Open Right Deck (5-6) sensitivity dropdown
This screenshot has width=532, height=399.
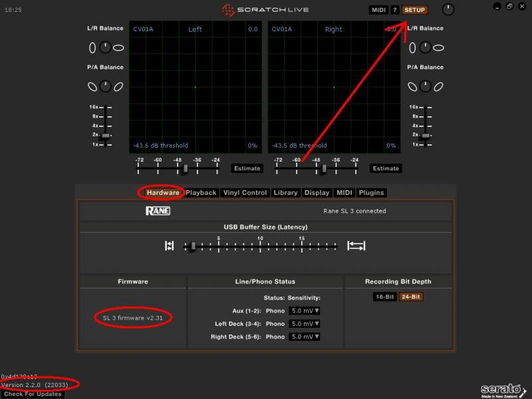pyautogui.click(x=305, y=336)
